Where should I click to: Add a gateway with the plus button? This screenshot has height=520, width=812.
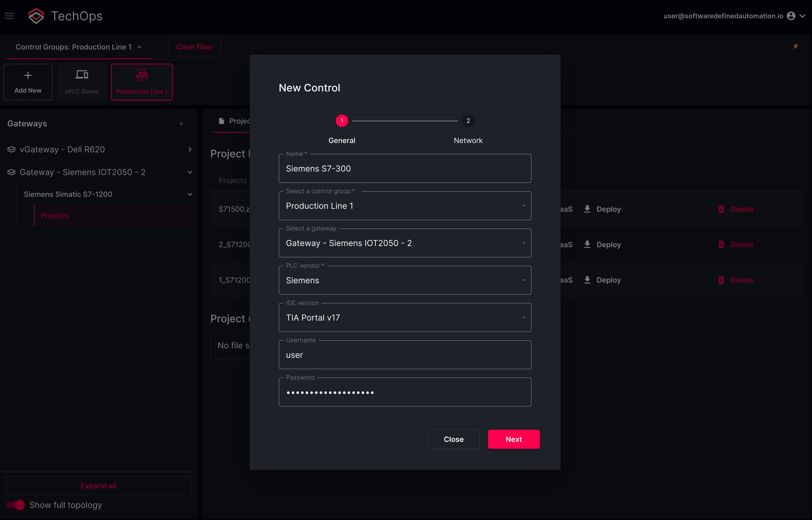[x=181, y=124]
